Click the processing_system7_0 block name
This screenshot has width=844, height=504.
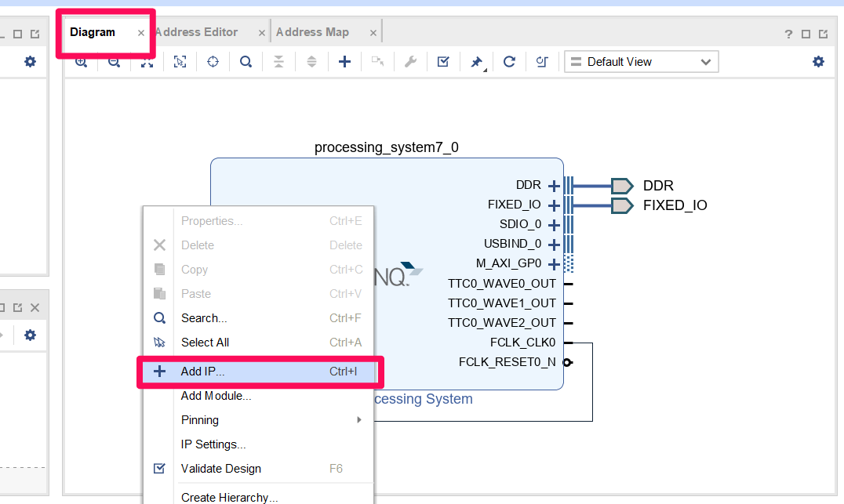[x=387, y=147]
